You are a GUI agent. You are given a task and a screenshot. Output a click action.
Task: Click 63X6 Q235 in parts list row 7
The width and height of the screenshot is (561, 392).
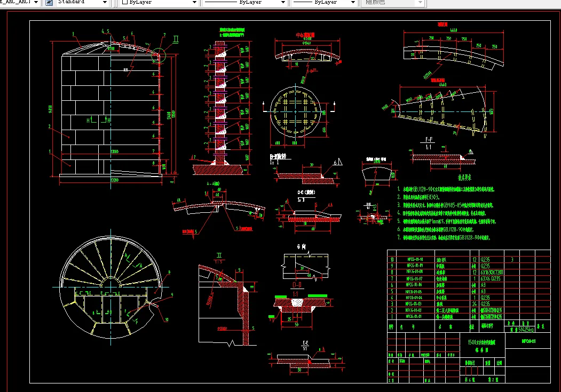[491, 278]
